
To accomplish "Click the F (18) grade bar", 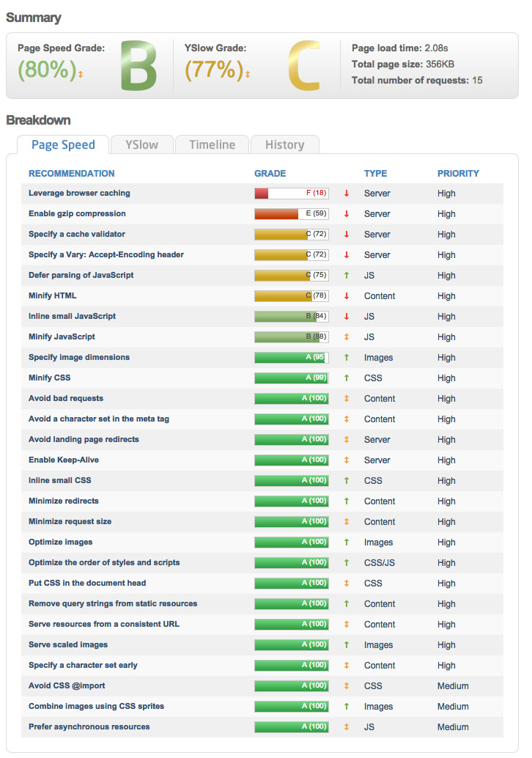I will [291, 194].
